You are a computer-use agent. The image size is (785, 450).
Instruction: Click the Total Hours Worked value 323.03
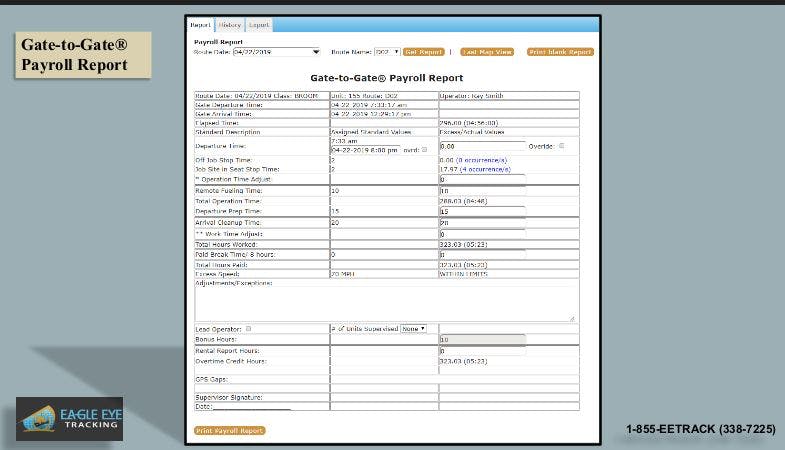(464, 245)
